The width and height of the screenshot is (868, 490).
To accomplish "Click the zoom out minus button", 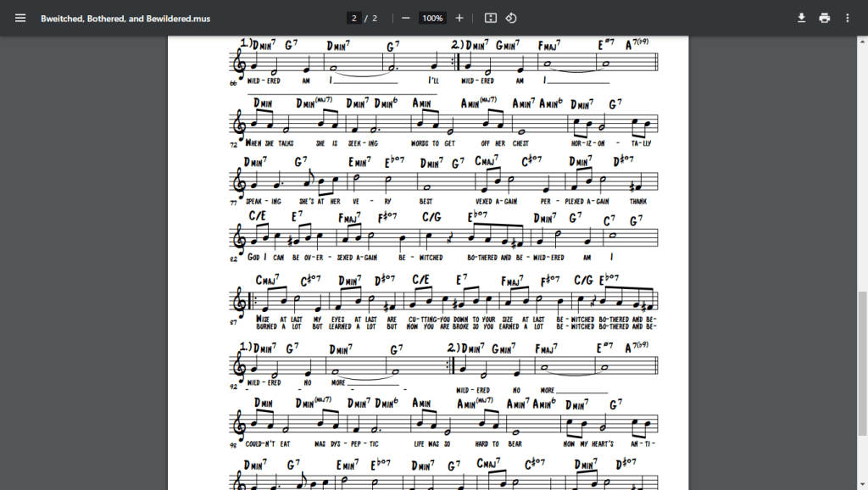I will pos(406,18).
